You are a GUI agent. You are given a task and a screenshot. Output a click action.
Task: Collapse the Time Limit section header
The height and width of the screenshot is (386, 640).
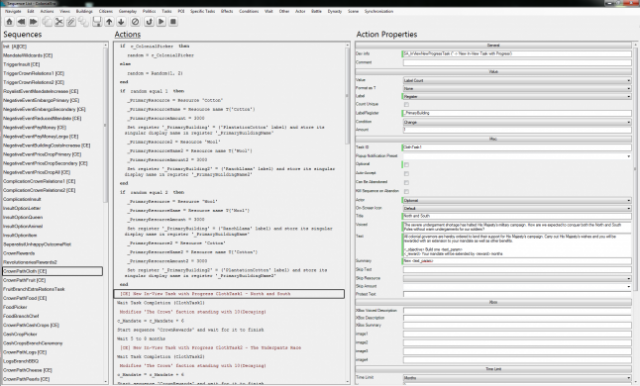tap(493, 369)
